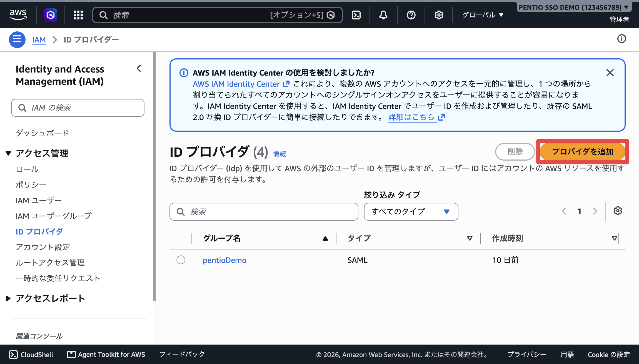This screenshot has height=364, width=639.
Task: Go to previous page arrow
Action: pos(564,211)
